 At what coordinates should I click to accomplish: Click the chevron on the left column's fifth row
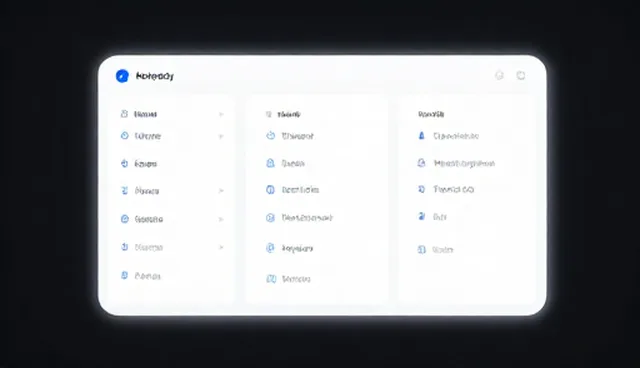coord(221,219)
